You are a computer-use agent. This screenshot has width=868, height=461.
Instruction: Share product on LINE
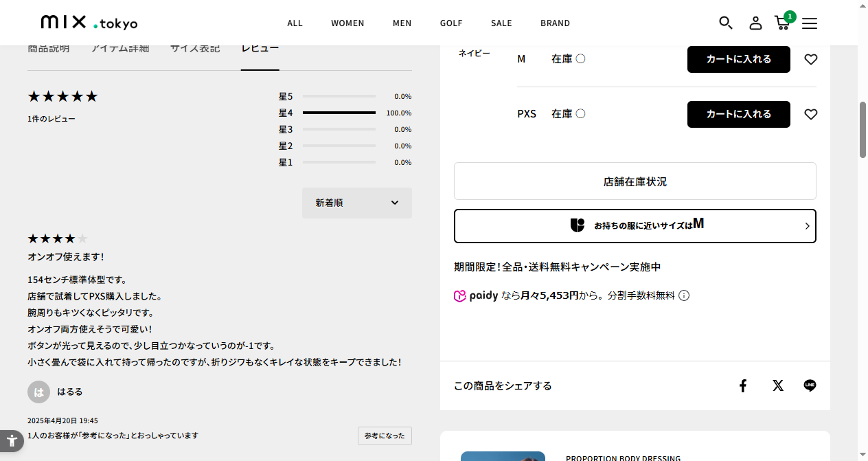[x=810, y=385]
